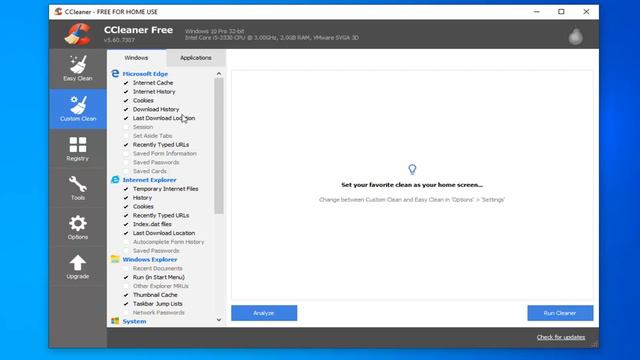
Task: Select the System group header
Action: (134, 322)
